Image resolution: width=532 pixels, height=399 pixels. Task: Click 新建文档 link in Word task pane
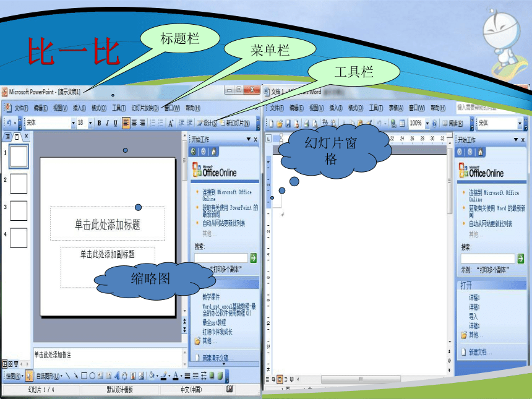[481, 352]
